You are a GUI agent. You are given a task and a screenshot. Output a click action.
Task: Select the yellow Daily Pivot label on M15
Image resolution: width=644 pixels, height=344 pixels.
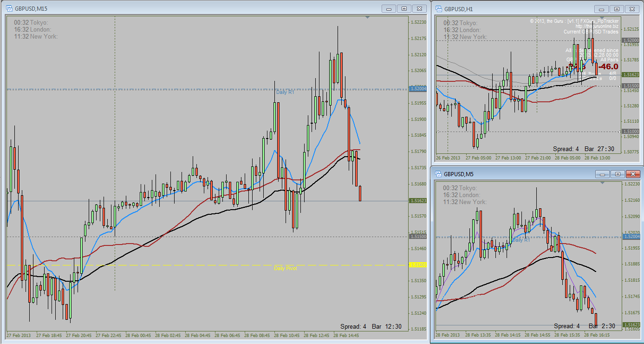click(x=285, y=268)
